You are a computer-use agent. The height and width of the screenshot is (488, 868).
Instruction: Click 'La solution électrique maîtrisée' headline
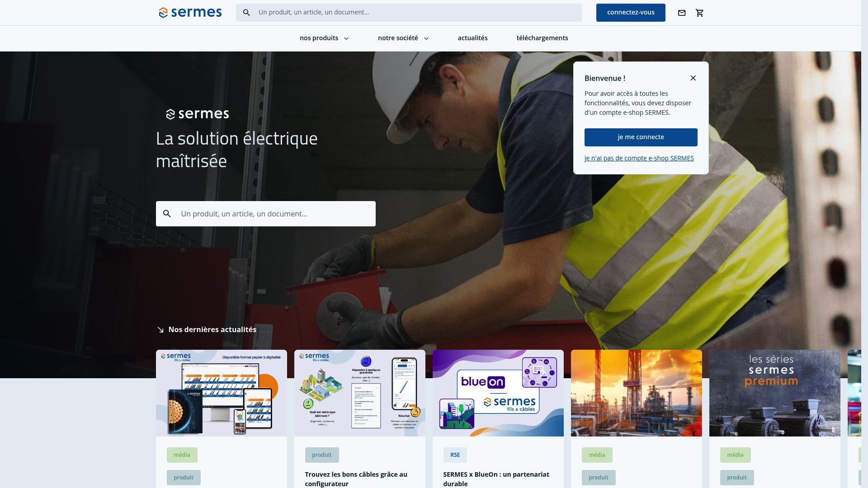pyautogui.click(x=237, y=150)
